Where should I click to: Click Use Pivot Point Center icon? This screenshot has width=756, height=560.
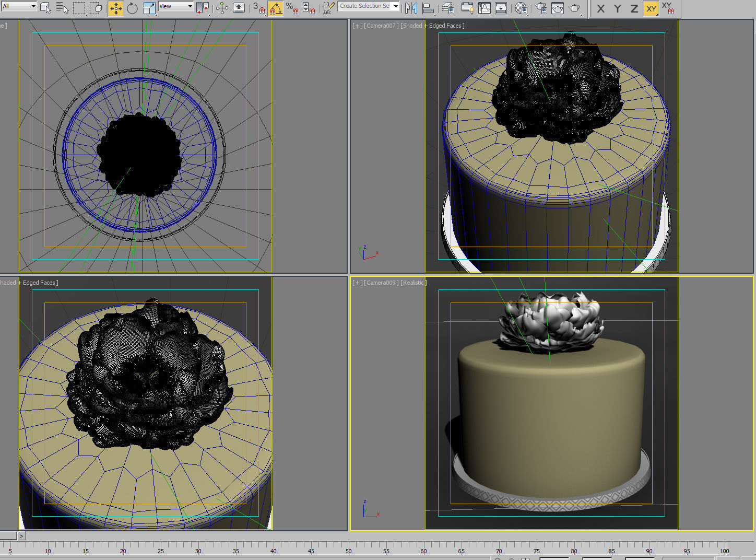[203, 8]
